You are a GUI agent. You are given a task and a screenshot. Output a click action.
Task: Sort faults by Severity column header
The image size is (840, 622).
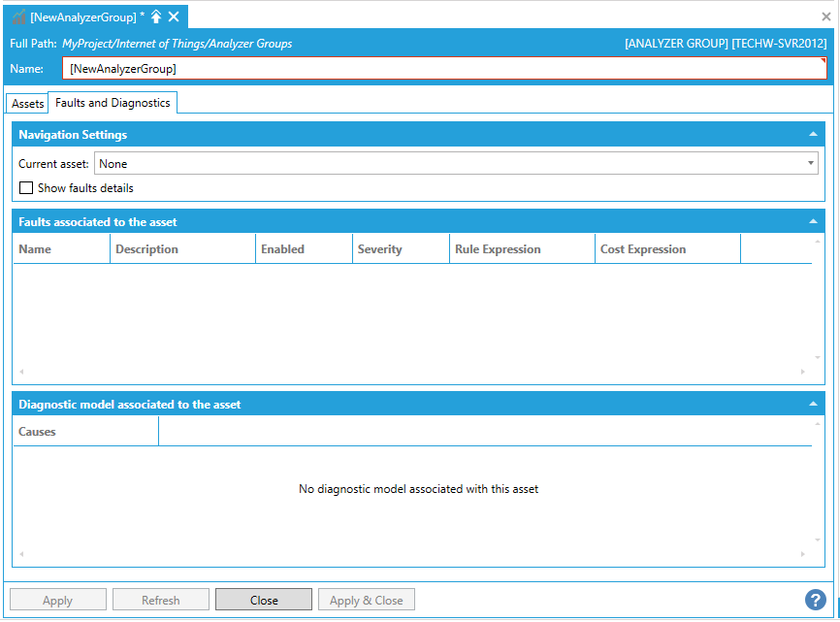[400, 249]
